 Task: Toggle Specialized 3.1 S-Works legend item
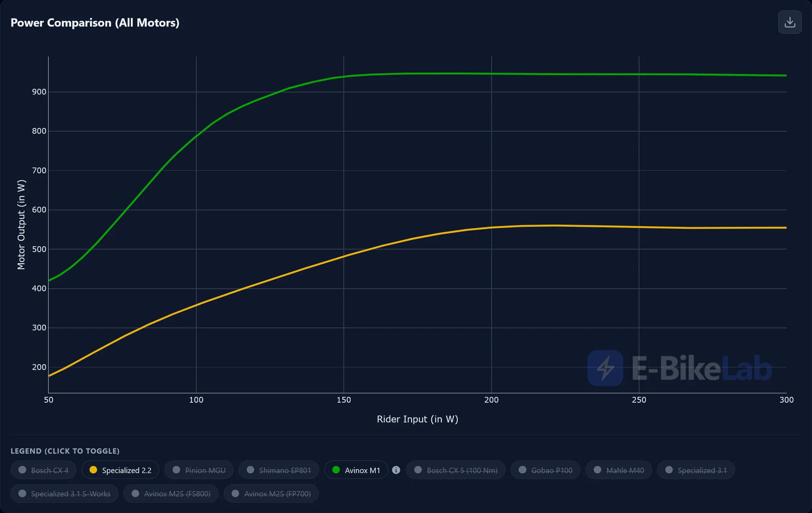64,494
